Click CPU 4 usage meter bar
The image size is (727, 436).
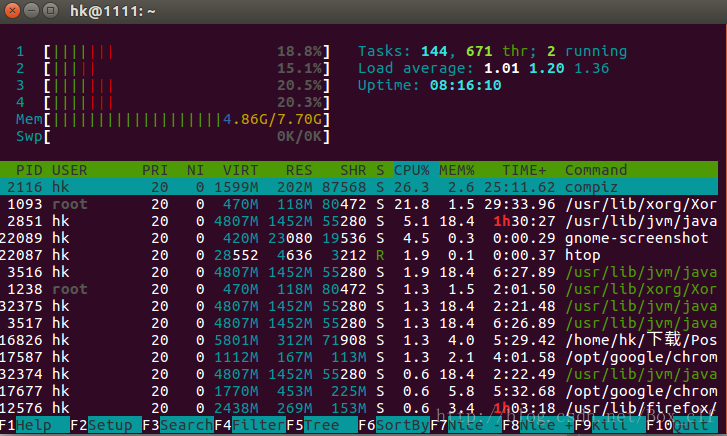click(186, 103)
